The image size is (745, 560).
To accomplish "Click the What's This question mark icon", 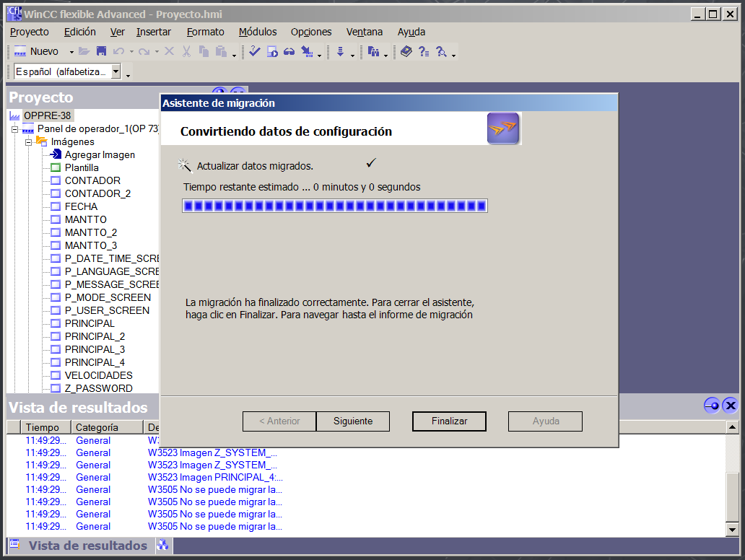I will (424, 51).
